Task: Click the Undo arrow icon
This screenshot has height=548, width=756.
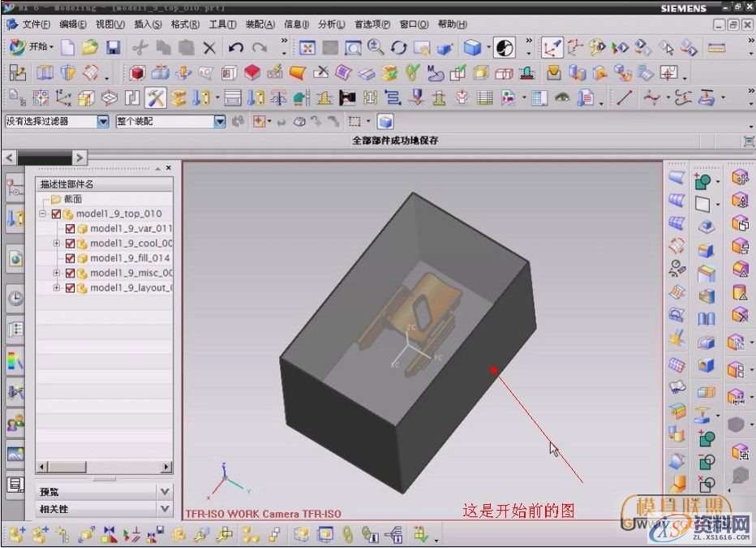Action: [x=236, y=47]
